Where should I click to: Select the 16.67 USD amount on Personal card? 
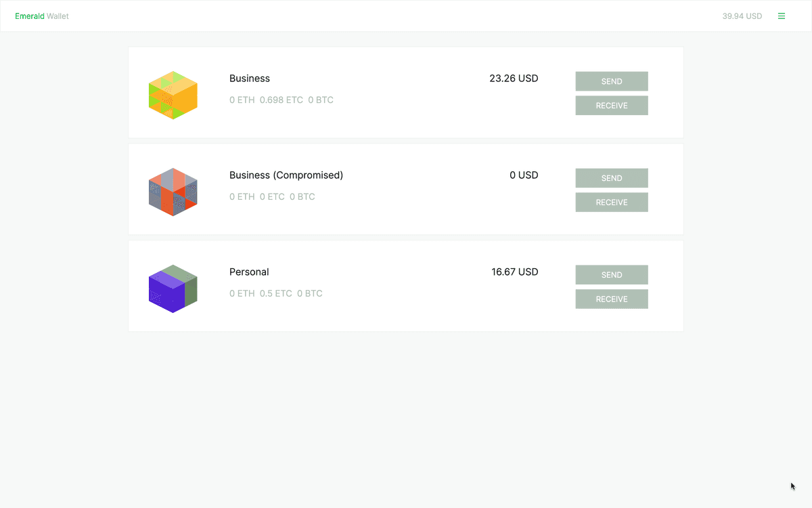pos(514,272)
